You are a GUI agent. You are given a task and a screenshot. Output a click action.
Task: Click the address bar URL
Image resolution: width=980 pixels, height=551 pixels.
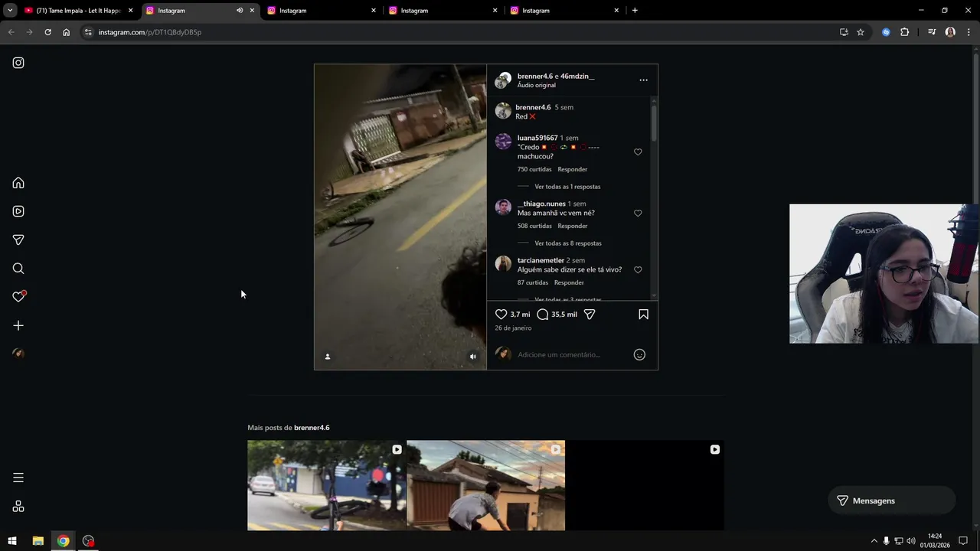click(x=150, y=32)
